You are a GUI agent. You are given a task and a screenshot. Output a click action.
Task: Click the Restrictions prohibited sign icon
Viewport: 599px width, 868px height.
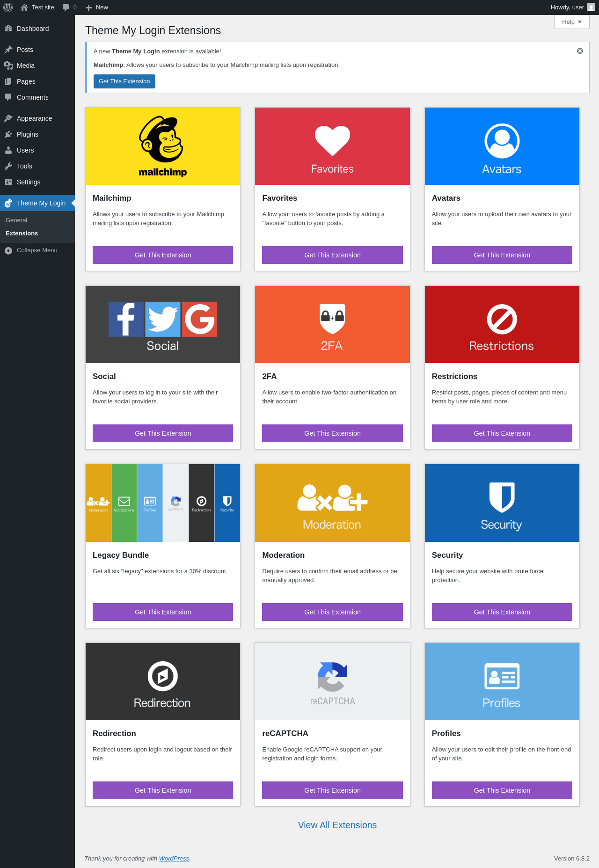502,320
